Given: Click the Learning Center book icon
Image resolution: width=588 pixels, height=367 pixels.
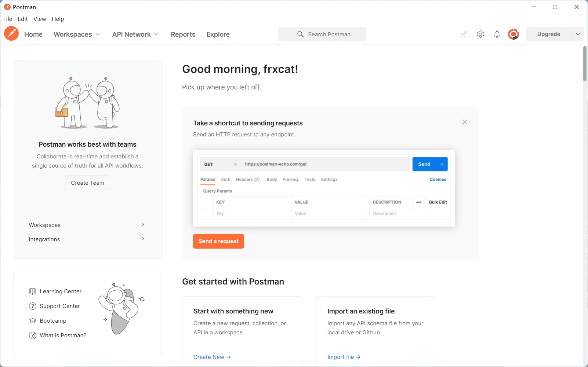Looking at the screenshot, I should [x=33, y=291].
